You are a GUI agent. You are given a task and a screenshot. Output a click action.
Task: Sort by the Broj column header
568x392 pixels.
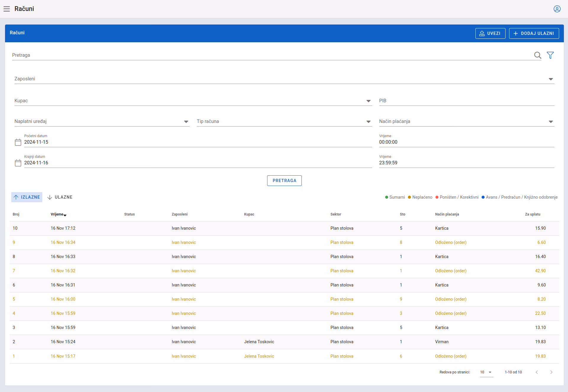(x=16, y=214)
